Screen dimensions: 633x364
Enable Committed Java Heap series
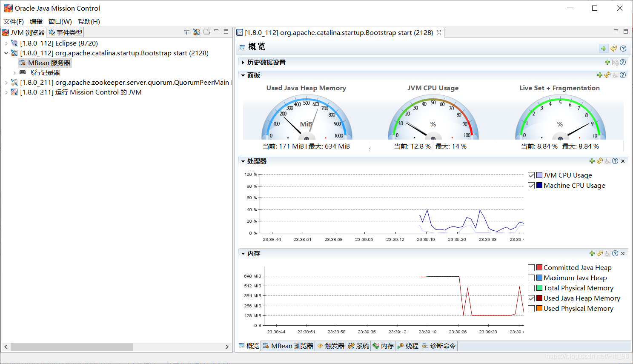(531, 267)
